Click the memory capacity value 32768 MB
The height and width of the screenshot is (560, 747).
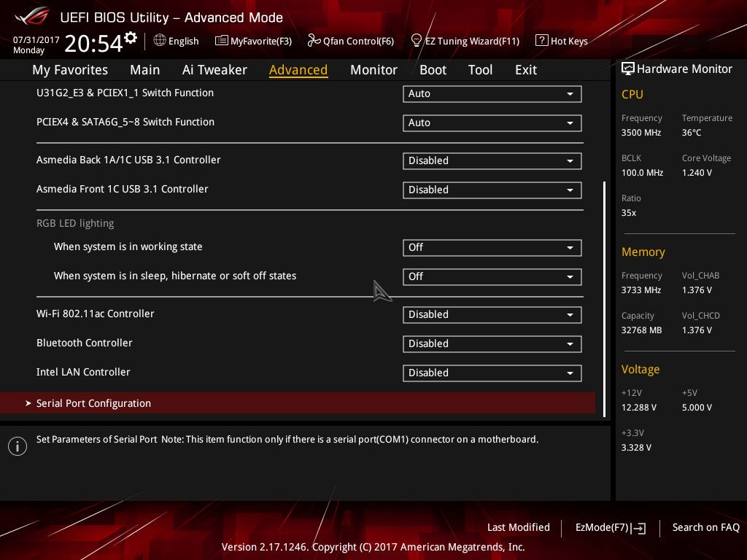pyautogui.click(x=642, y=330)
